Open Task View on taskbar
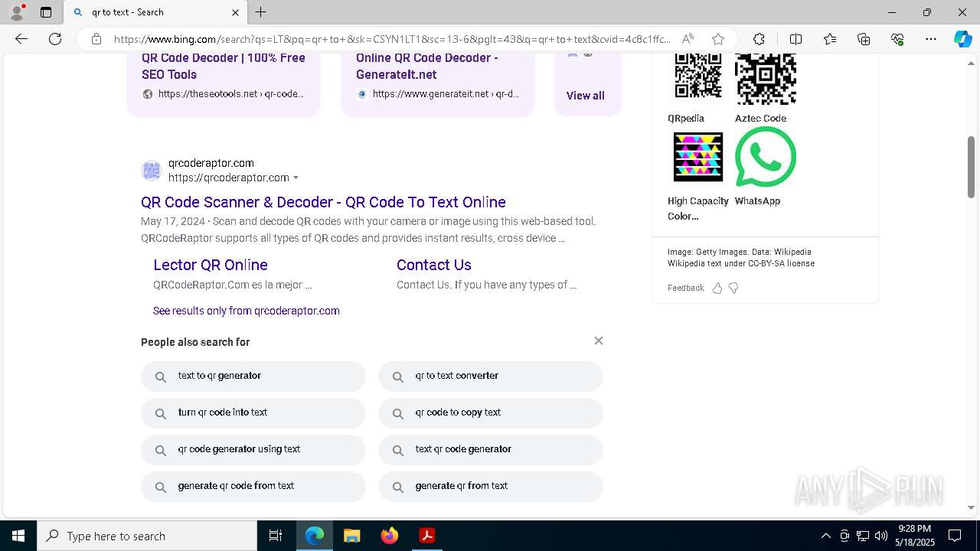Screen dimensions: 980x551 point(276,536)
